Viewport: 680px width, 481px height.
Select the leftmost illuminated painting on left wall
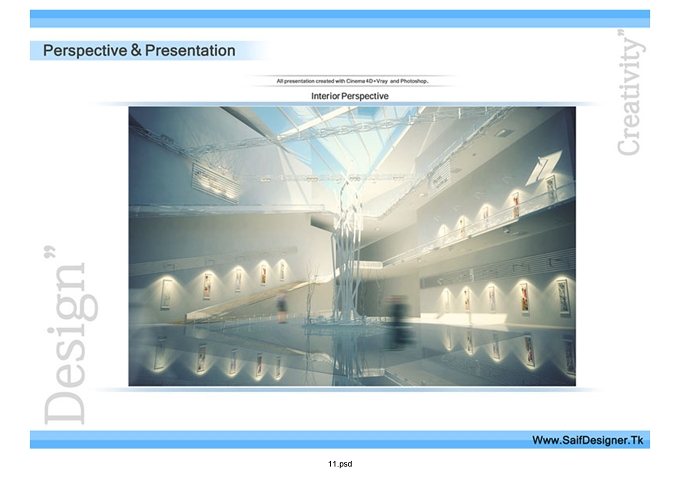click(166, 294)
